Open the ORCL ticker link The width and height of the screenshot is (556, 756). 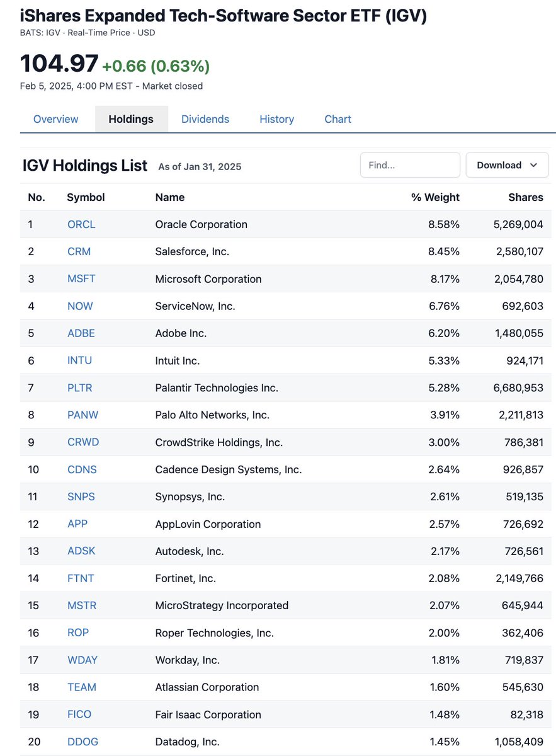81,224
